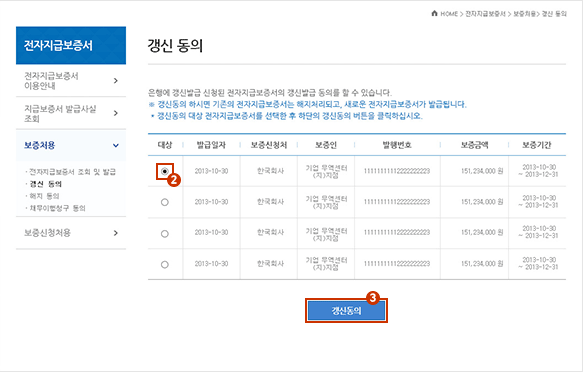Expand the chevron beside 지급보증서 발급사실 조회

click(x=116, y=113)
